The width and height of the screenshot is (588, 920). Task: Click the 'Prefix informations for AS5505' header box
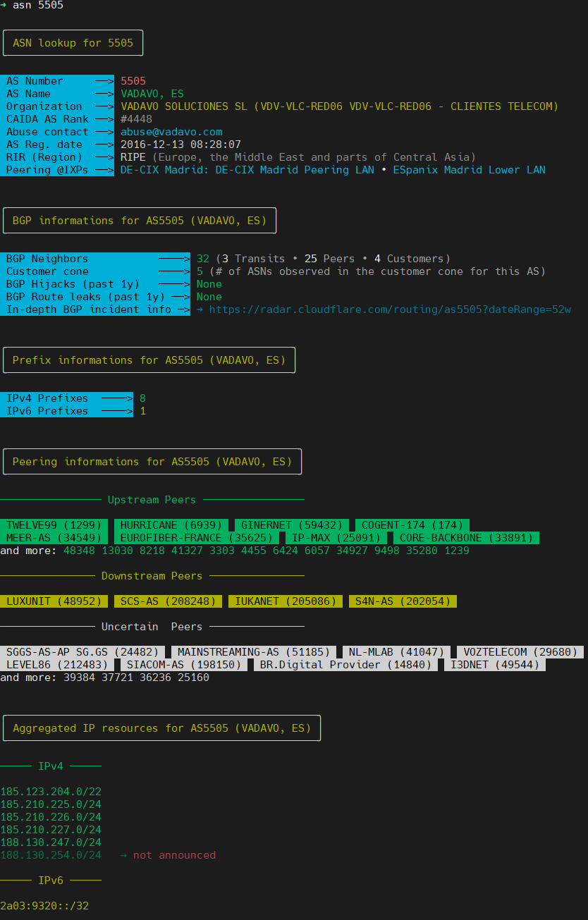point(149,360)
